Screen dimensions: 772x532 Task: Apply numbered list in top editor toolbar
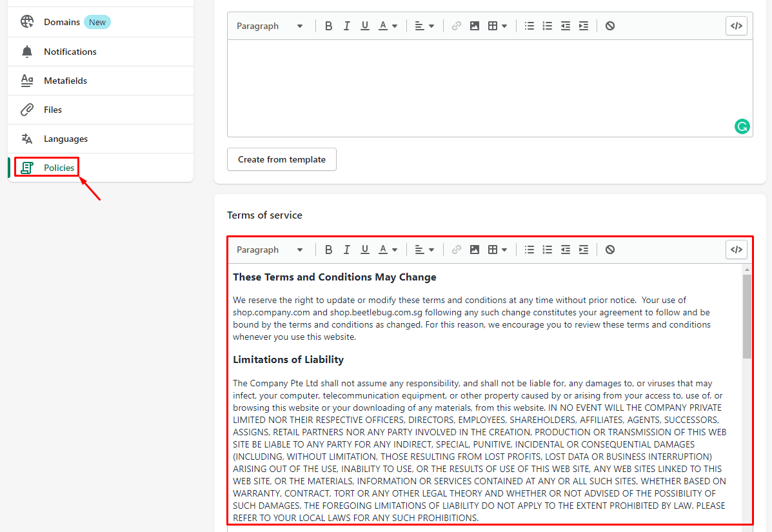tap(548, 26)
